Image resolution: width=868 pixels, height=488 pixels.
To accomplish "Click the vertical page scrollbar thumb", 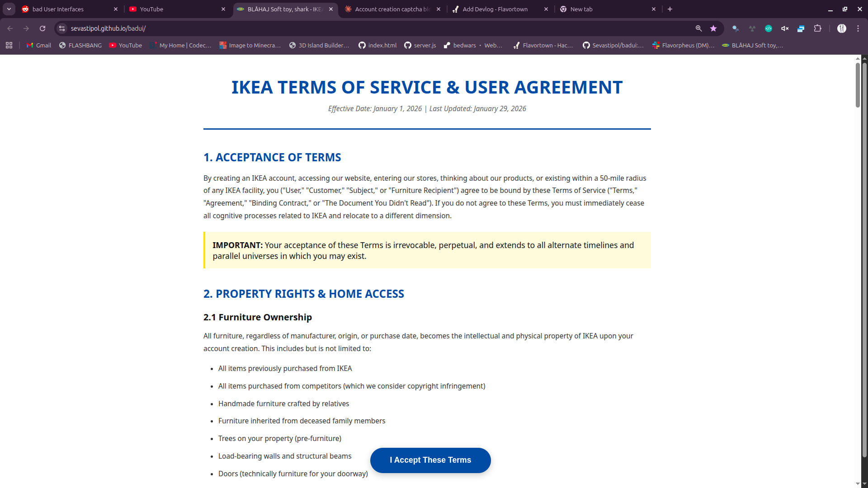I will (858, 85).
